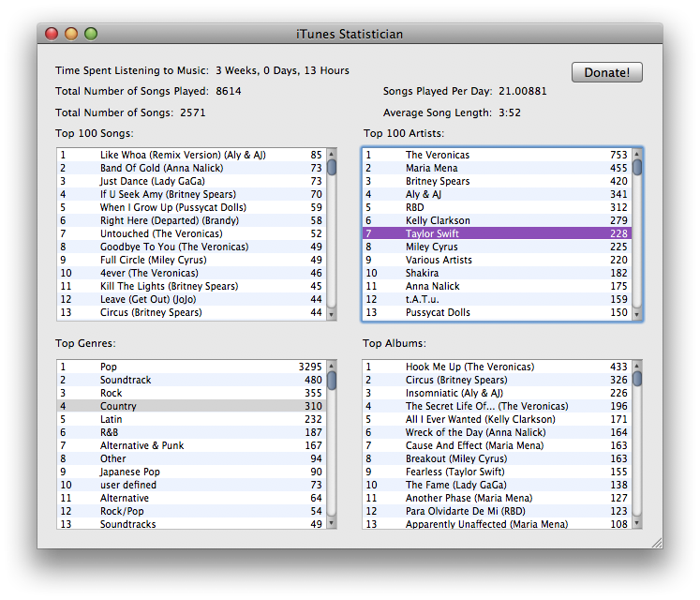This screenshot has width=700, height=600.
Task: Click the highlighted Country genre row
Action: click(x=192, y=406)
